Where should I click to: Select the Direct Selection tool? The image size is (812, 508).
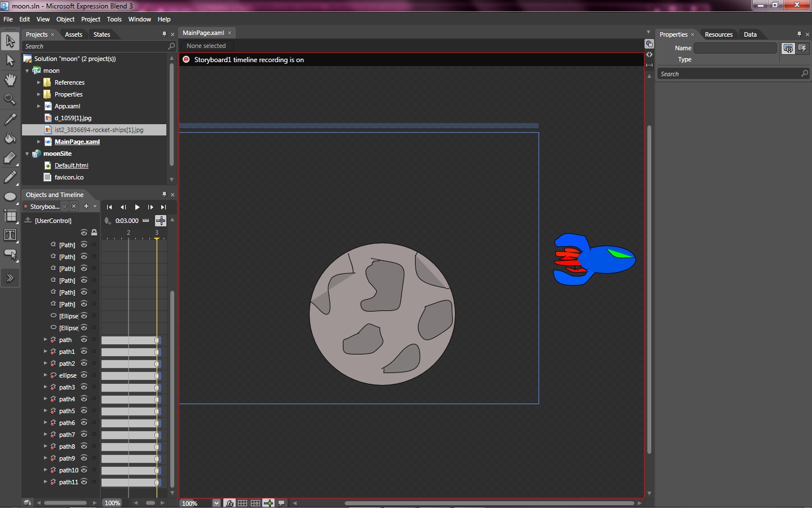tap(10, 60)
